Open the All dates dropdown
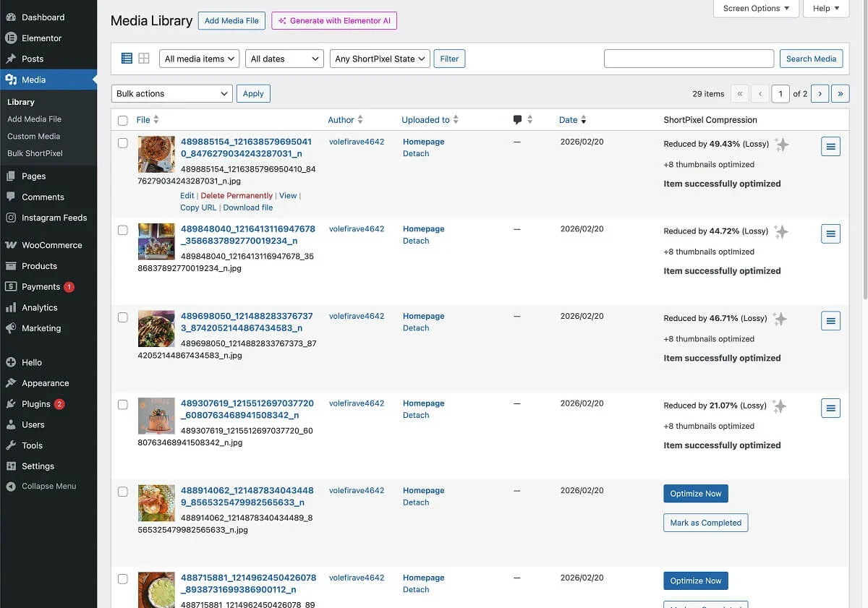868x608 pixels. point(284,59)
